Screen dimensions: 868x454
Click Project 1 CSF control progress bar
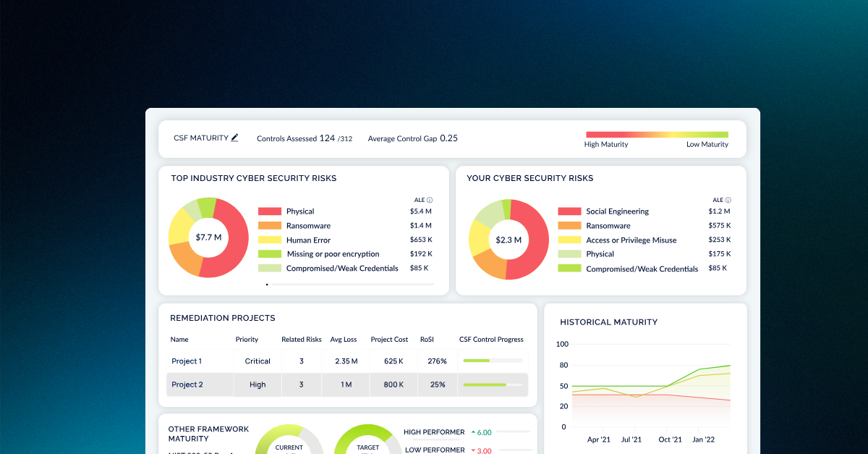pos(493,361)
